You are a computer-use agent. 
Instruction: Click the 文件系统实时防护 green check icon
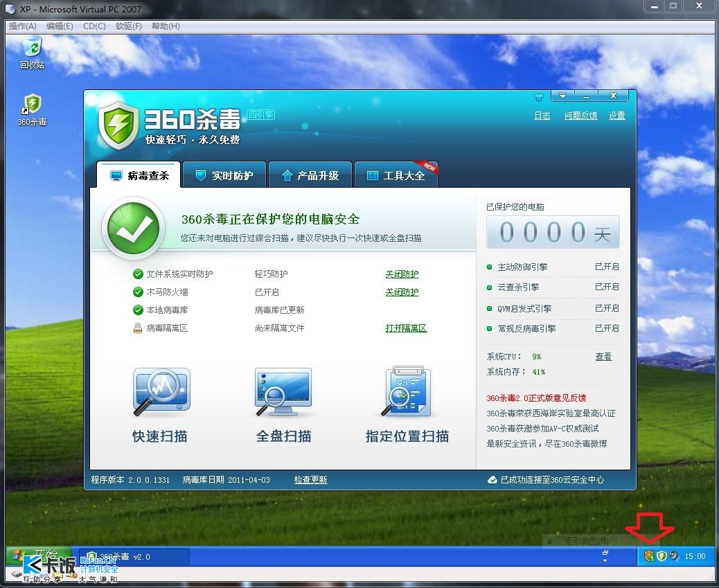pyautogui.click(x=138, y=274)
